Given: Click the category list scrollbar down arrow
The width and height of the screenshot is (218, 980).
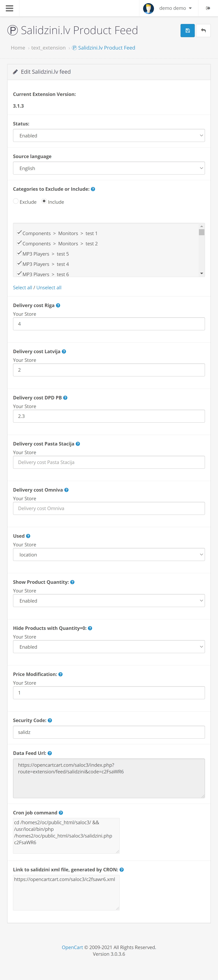Looking at the screenshot, I should 202,274.
